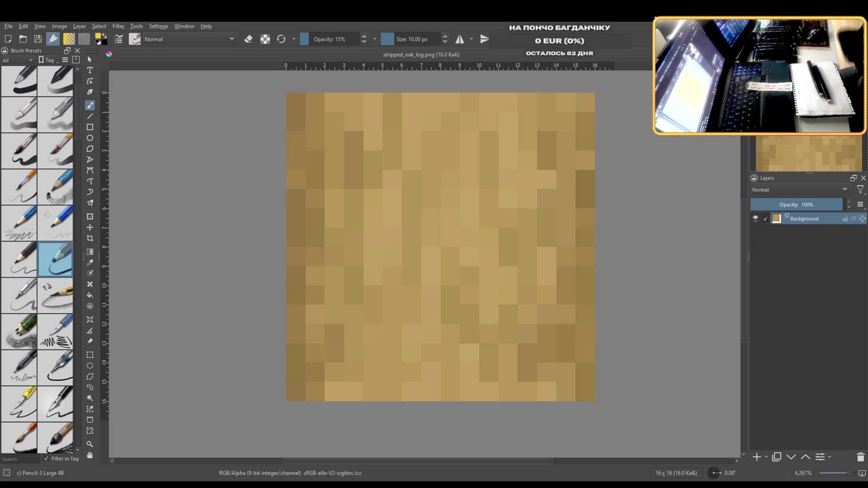
Task: Click the stripped_oak_log.png document tab
Action: tap(422, 54)
